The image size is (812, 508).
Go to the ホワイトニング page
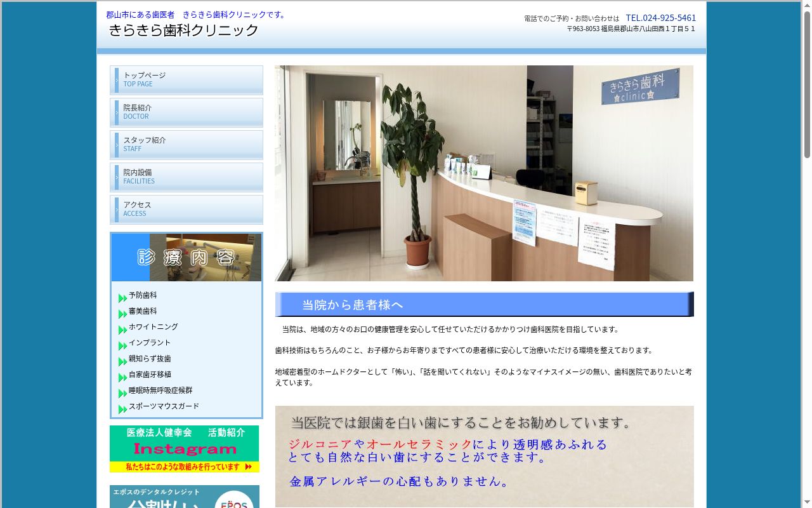click(x=154, y=327)
